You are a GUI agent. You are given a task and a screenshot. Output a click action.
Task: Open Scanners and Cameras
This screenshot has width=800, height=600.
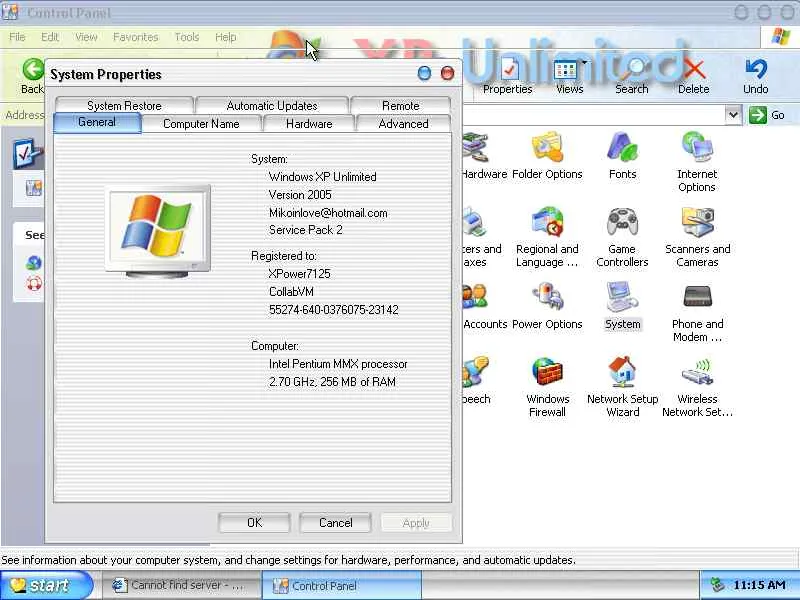click(x=697, y=237)
